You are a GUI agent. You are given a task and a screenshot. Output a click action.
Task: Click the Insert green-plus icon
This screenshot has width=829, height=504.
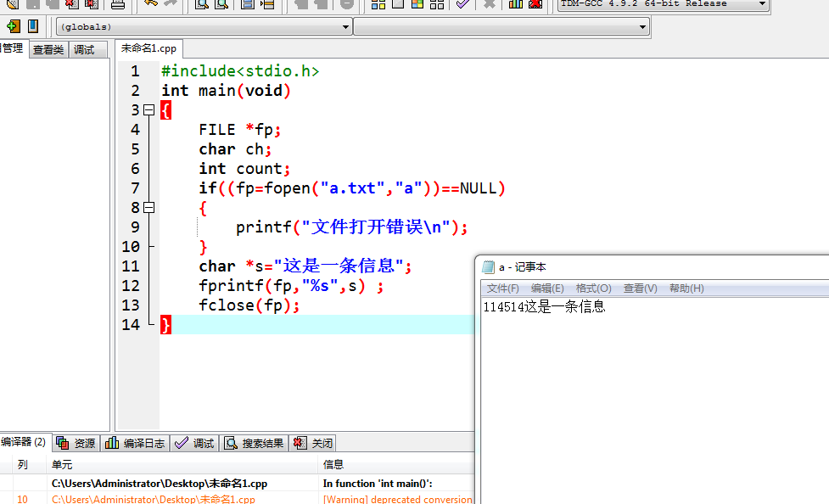coord(14,26)
